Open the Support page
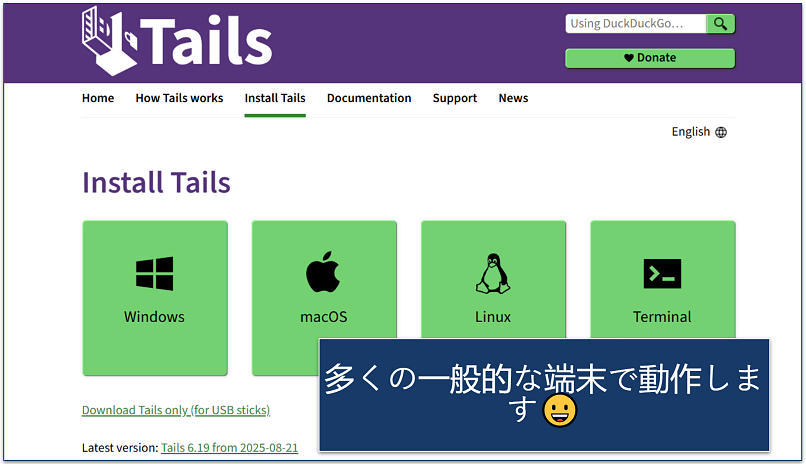 tap(455, 98)
